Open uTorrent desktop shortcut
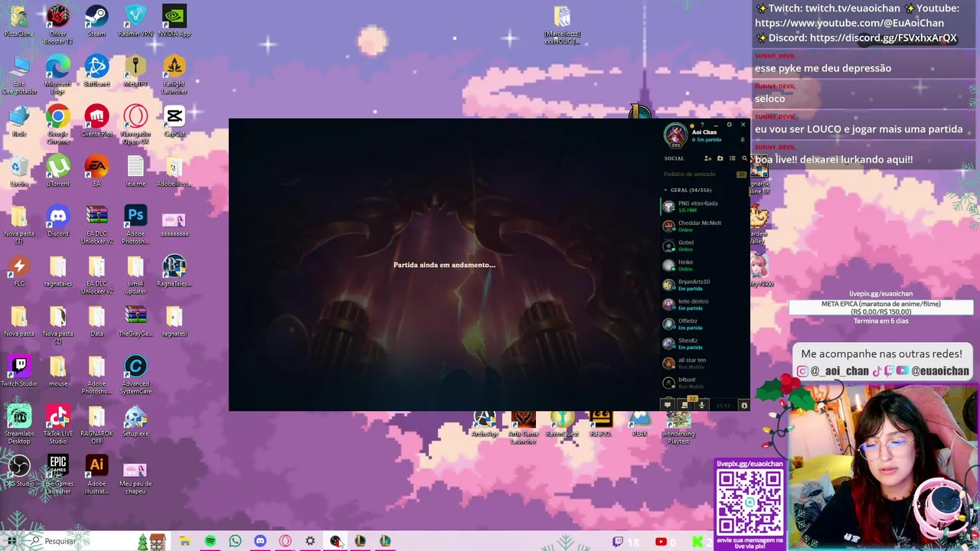This screenshot has width=980, height=551. pyautogui.click(x=58, y=171)
